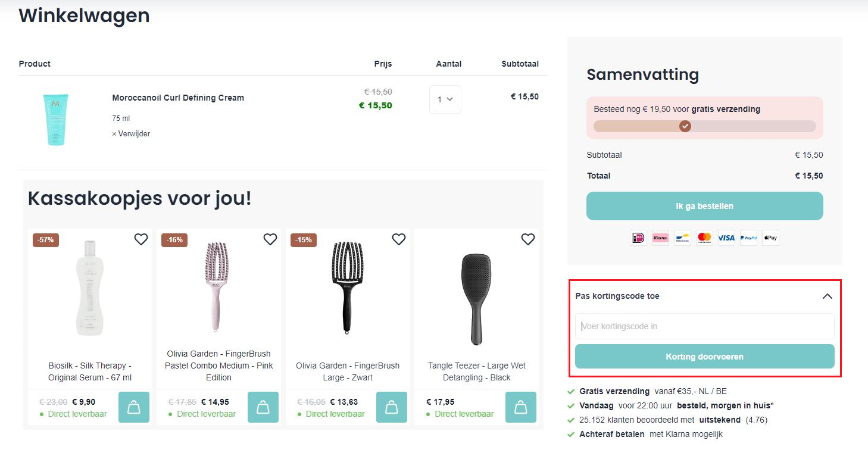
Task: Favorite the Biosilk serum with the heart icon
Action: (140, 239)
